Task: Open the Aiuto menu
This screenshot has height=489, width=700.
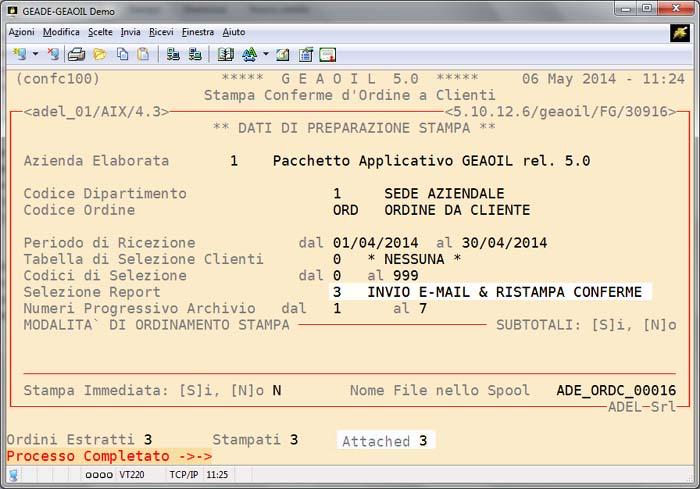Action: 234,32
